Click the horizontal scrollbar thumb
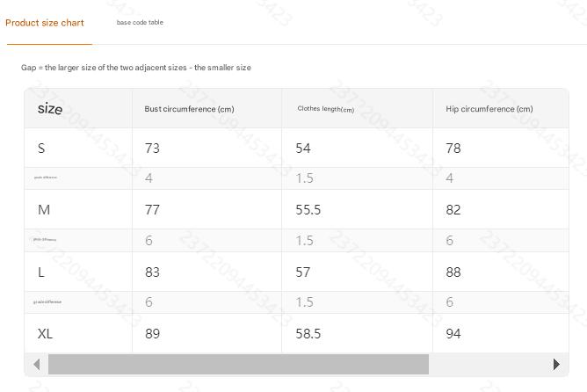This screenshot has width=587, height=392. click(x=238, y=364)
